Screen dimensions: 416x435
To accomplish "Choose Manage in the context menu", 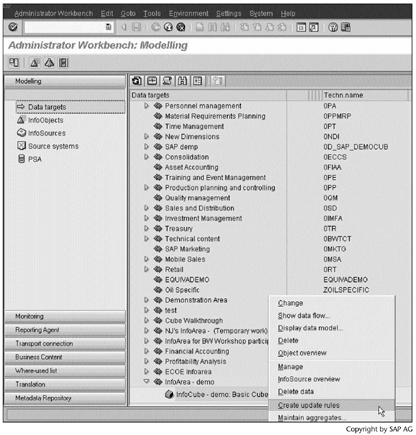I will (x=290, y=367).
